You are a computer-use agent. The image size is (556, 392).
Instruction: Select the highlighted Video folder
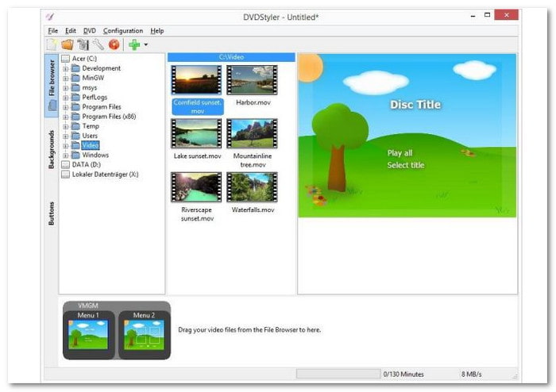[91, 145]
